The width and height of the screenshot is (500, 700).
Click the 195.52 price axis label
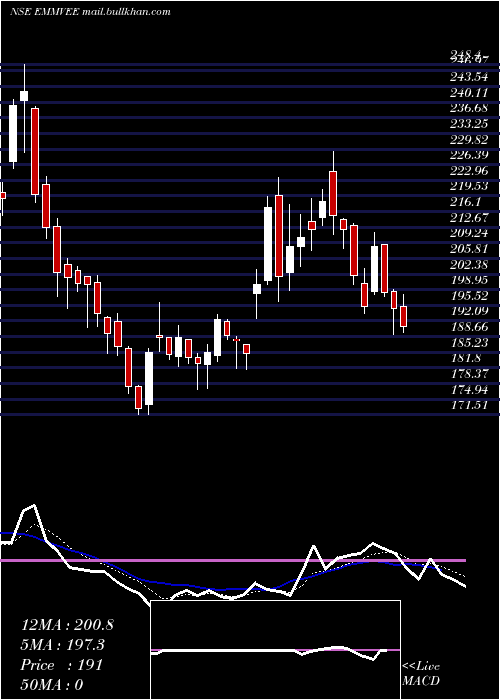pos(469,296)
